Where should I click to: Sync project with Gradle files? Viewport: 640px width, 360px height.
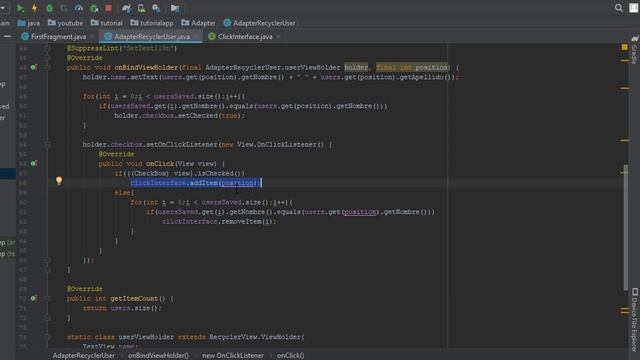pyautogui.click(x=127, y=8)
